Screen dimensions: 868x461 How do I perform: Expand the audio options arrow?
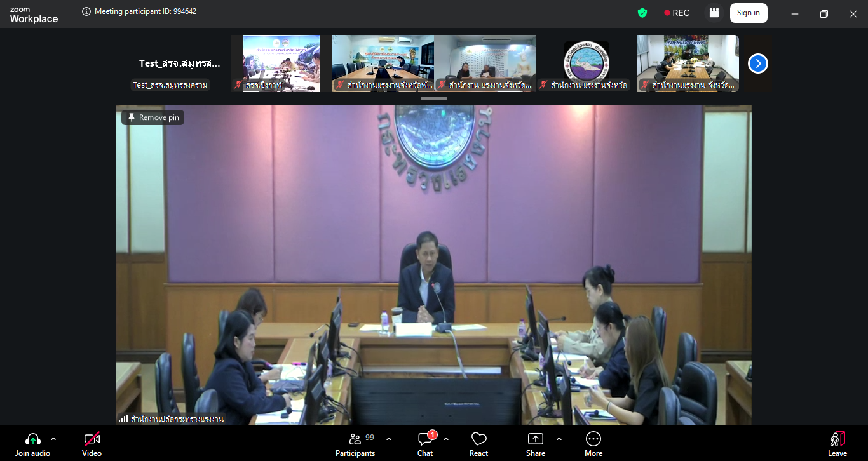coord(53,439)
